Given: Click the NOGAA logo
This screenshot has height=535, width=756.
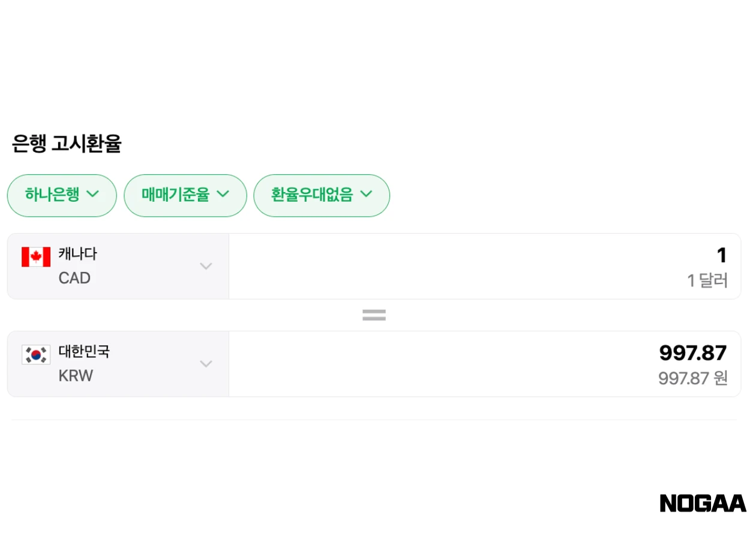Looking at the screenshot, I should (702, 503).
